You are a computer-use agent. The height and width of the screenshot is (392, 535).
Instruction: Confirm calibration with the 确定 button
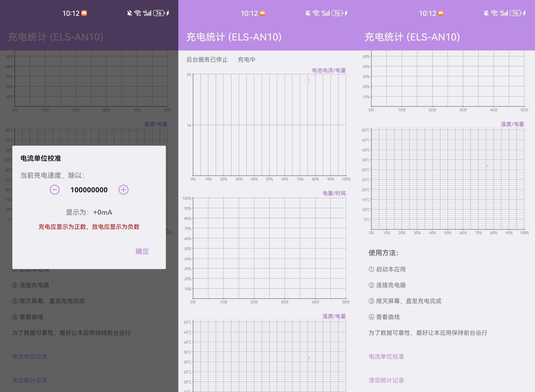click(x=142, y=252)
